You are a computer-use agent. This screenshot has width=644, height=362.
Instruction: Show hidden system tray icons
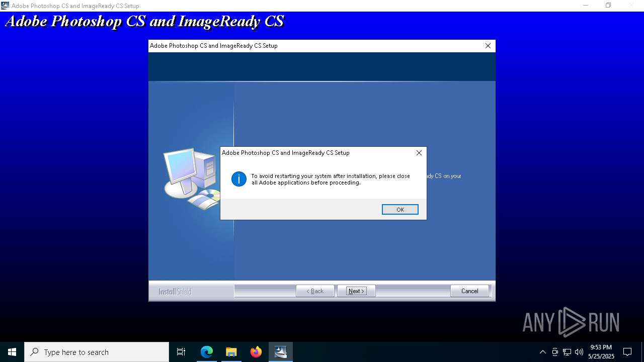[542, 352]
